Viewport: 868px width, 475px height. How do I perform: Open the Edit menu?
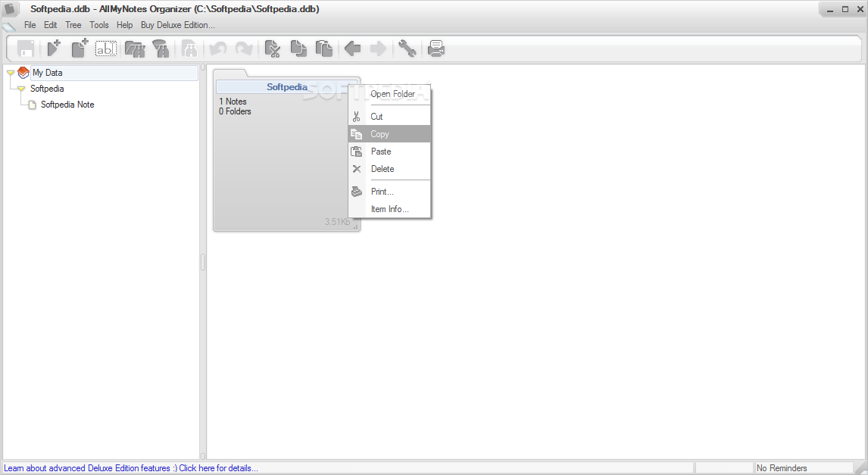click(x=51, y=25)
